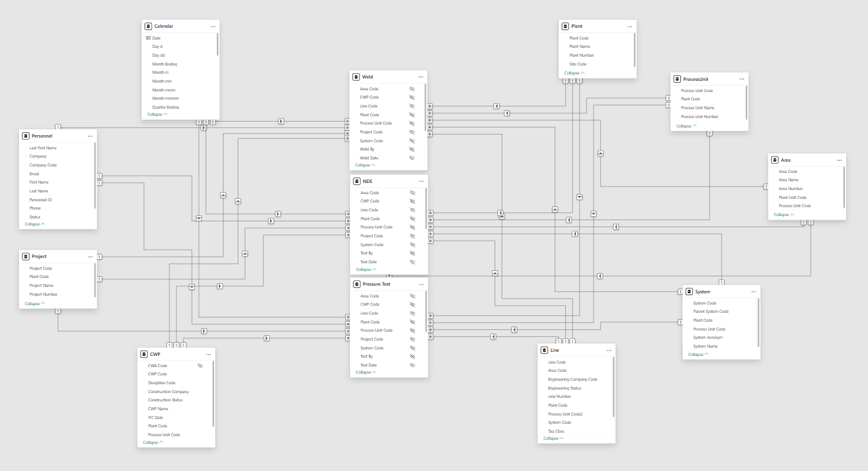Collapse the Weld table

click(365, 165)
